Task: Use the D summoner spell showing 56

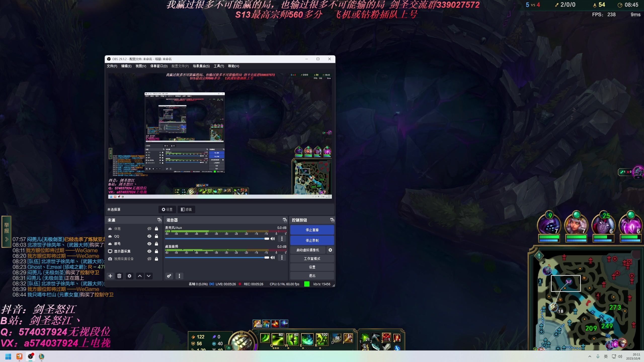Action: [337, 338]
